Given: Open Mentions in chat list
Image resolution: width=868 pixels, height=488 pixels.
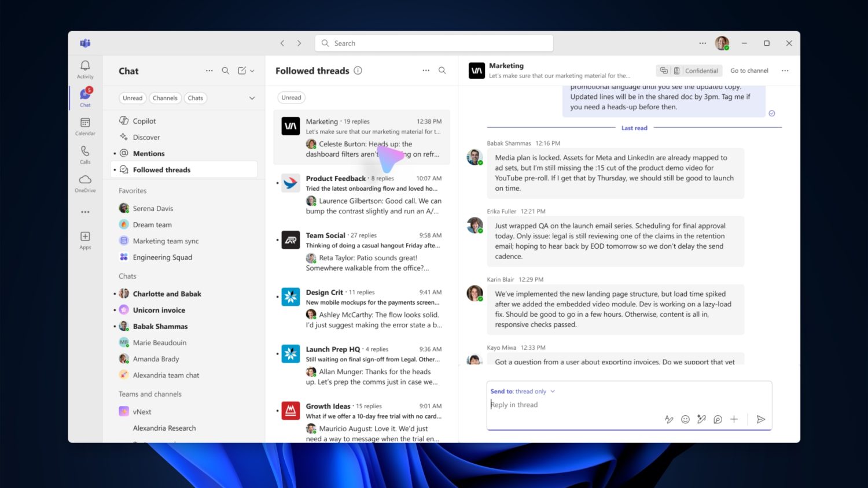Looking at the screenshot, I should (183, 153).
